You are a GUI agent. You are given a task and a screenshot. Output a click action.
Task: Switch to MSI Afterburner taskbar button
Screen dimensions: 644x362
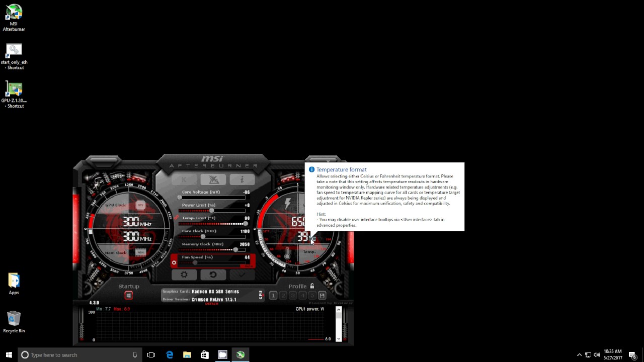(x=240, y=355)
